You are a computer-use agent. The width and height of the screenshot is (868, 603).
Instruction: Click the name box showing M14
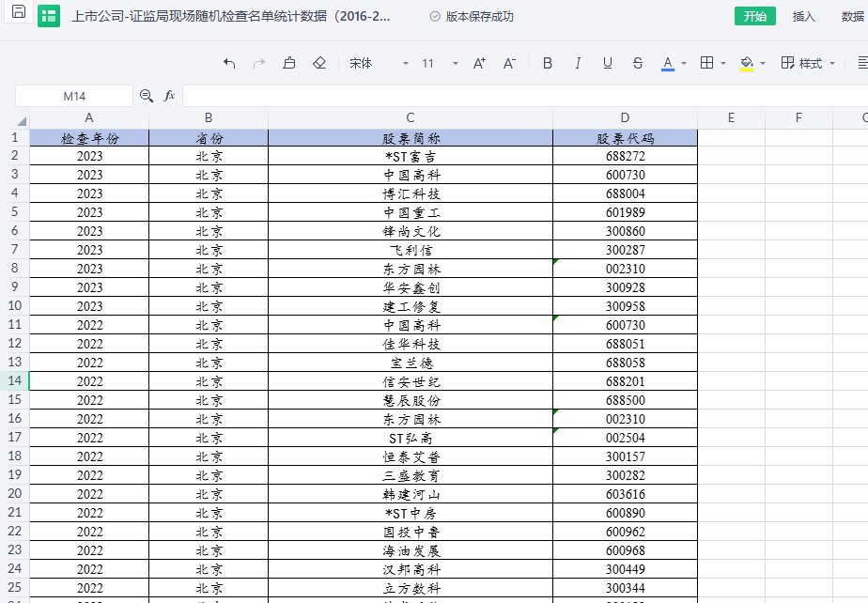point(74,96)
